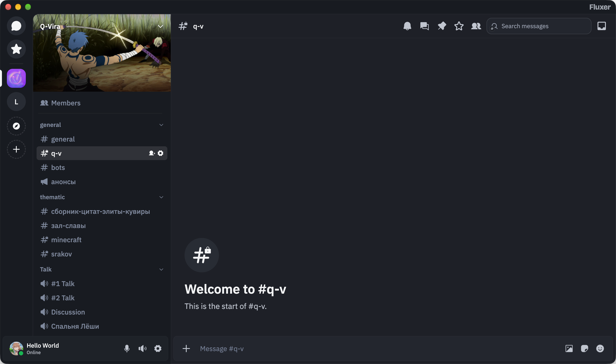Toggle speaker deafen
The image size is (616, 364).
point(142,349)
